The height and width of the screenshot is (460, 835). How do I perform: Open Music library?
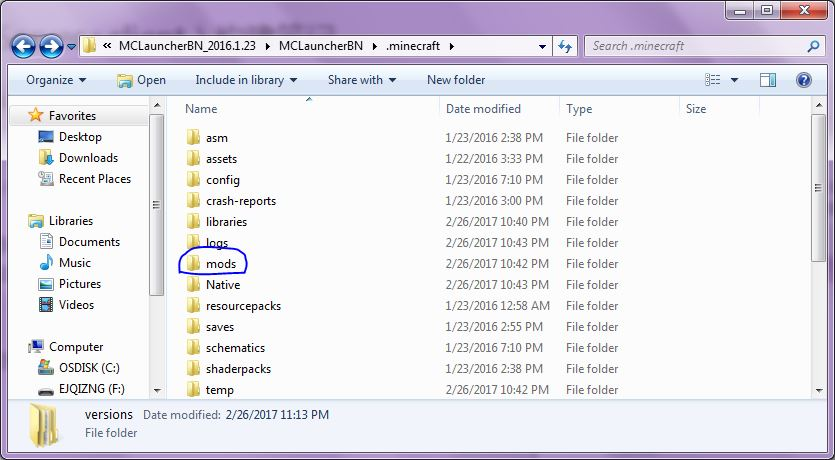pyautogui.click(x=75, y=262)
